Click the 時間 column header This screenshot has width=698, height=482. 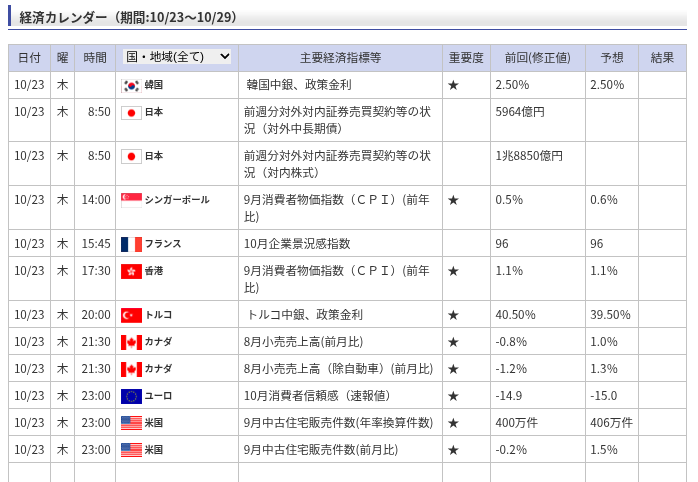pos(95,58)
